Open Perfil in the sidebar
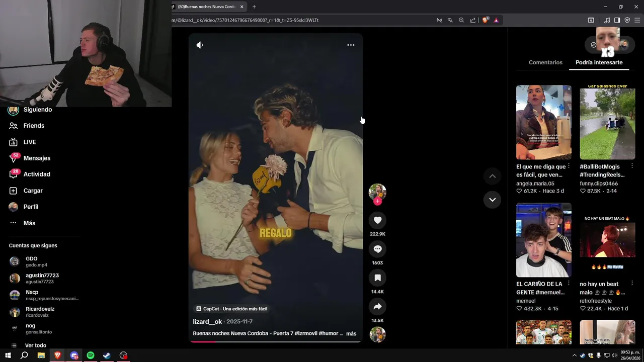 (31, 207)
